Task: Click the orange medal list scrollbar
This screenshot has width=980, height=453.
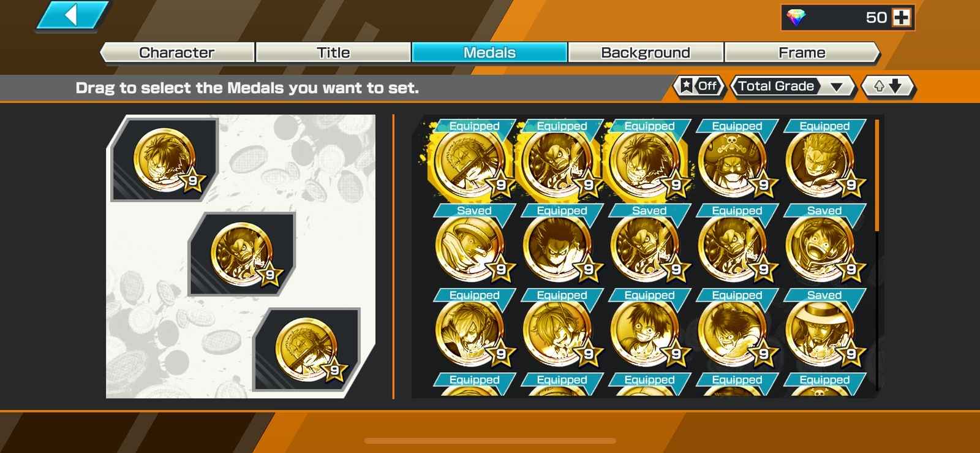Action: click(x=877, y=175)
